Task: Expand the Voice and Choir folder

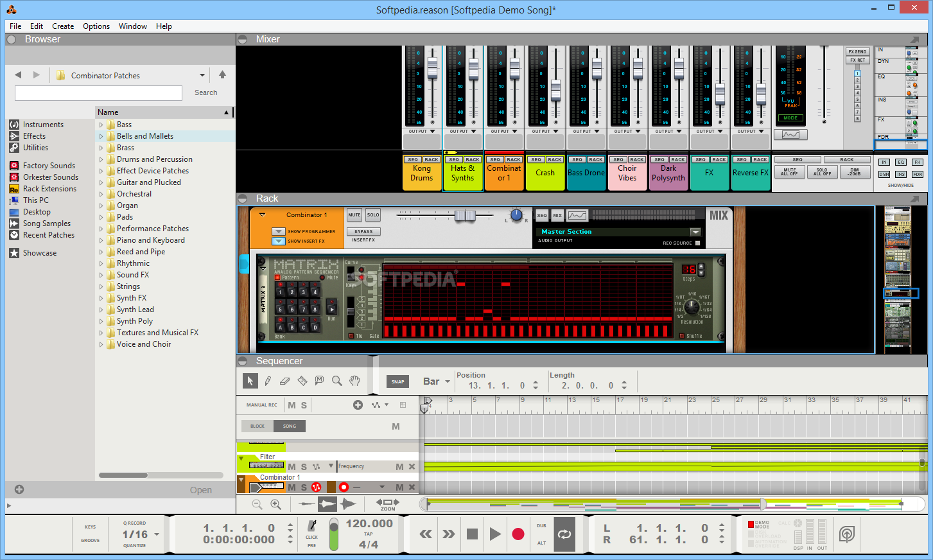Action: [x=101, y=344]
